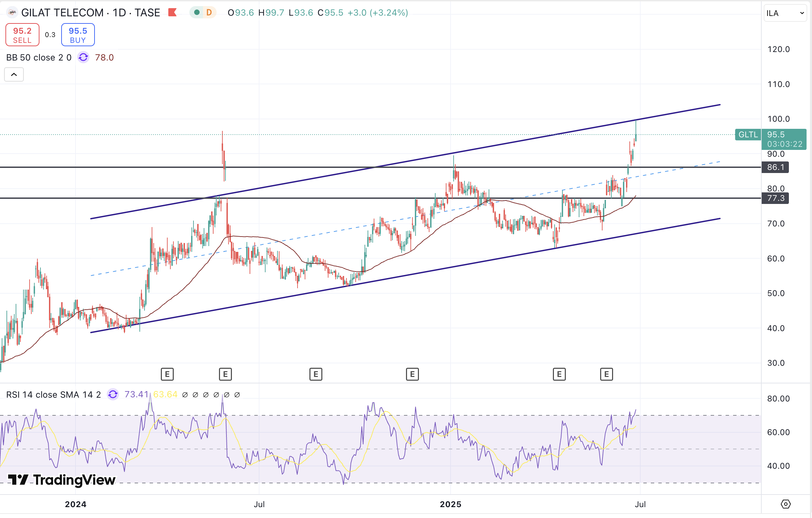The height and width of the screenshot is (518, 812).
Task: Open chart settings gear at bottom right
Action: (x=785, y=504)
